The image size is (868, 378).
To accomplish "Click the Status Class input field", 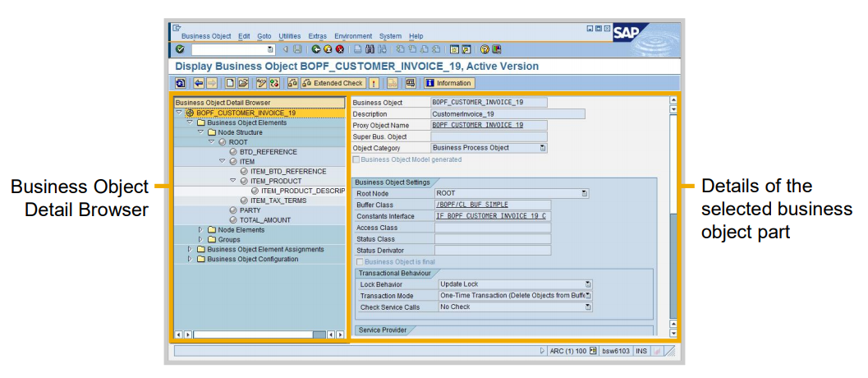I will tap(493, 239).
